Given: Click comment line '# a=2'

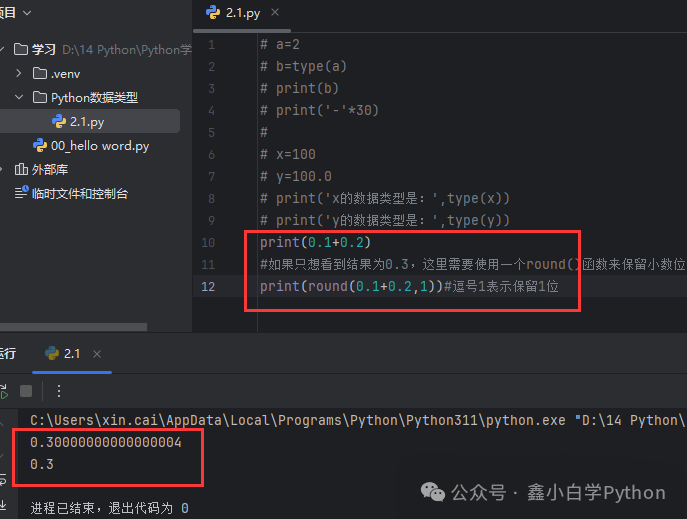Looking at the screenshot, I should pos(280,44).
